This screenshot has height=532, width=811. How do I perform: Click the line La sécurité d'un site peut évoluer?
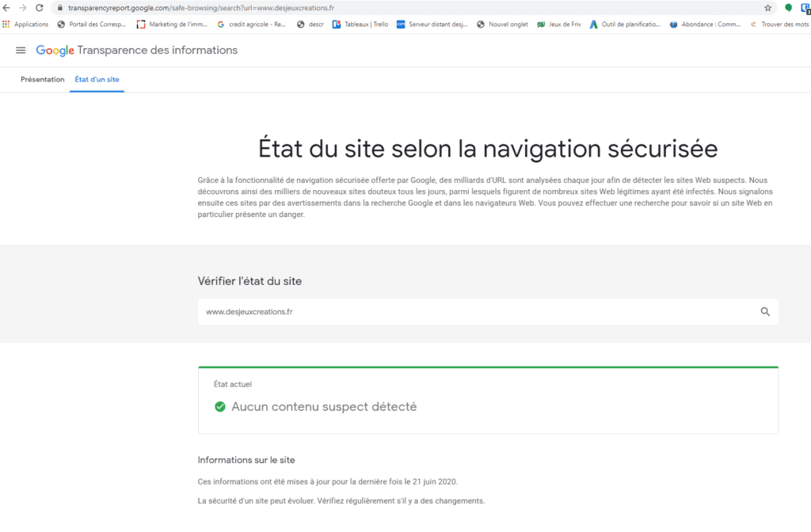point(341,501)
